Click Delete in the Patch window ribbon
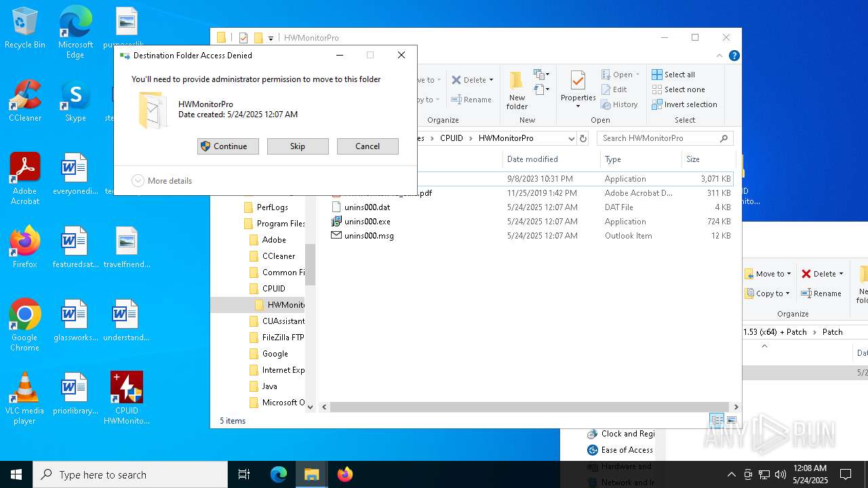868x488 pixels. (823, 274)
